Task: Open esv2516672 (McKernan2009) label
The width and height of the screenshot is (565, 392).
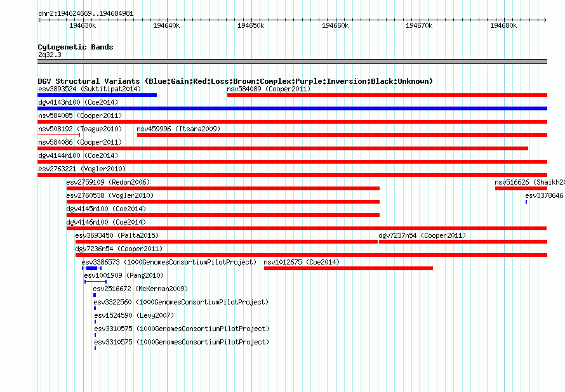Action: click(x=140, y=289)
